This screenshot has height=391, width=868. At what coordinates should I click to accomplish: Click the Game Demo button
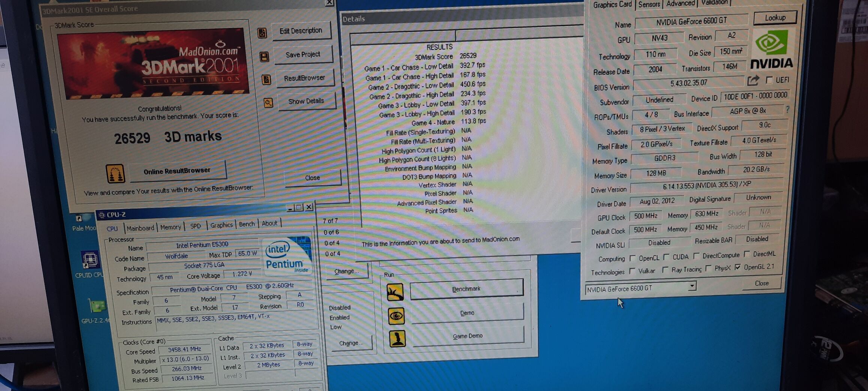point(468,336)
